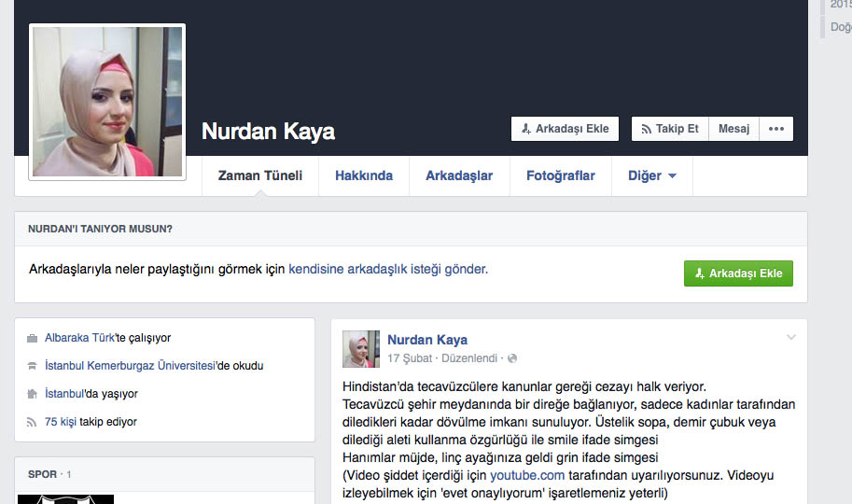Click the briefcase work icon
Screen dimensions: 852x504
32,338
